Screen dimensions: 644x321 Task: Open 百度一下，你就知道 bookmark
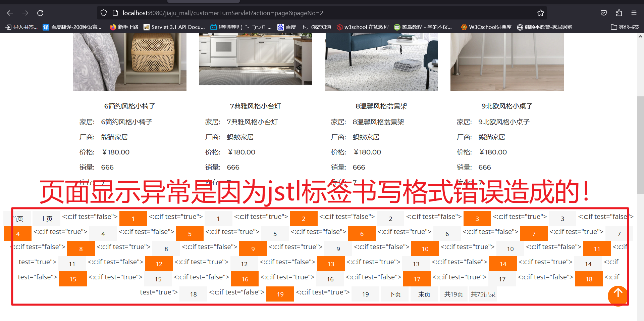tap(304, 27)
